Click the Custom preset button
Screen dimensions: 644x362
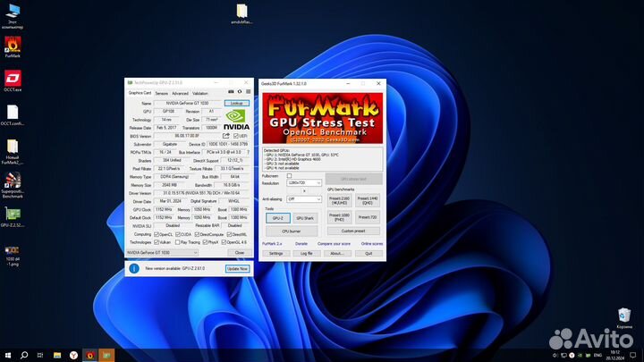pos(353,232)
